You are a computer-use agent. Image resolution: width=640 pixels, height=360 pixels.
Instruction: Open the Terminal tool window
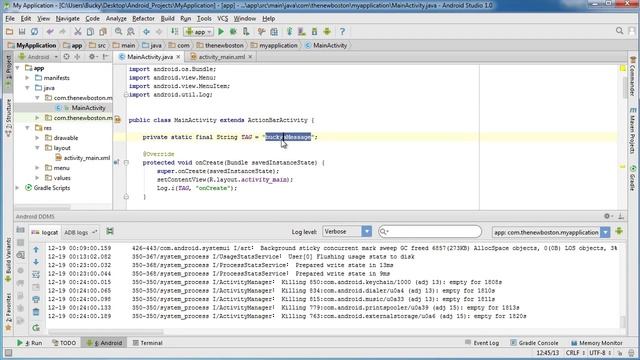point(148,343)
